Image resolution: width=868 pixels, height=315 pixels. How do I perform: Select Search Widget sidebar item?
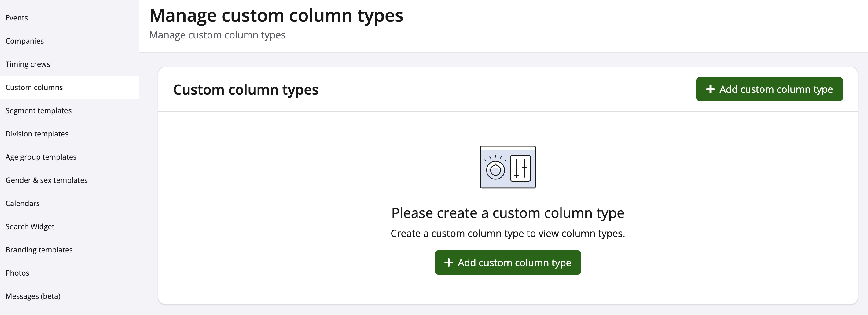[30, 227]
